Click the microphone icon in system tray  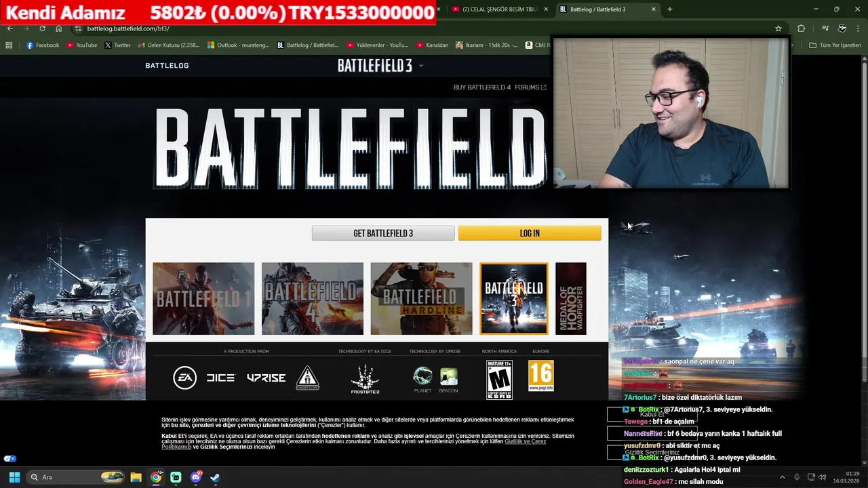(x=797, y=477)
